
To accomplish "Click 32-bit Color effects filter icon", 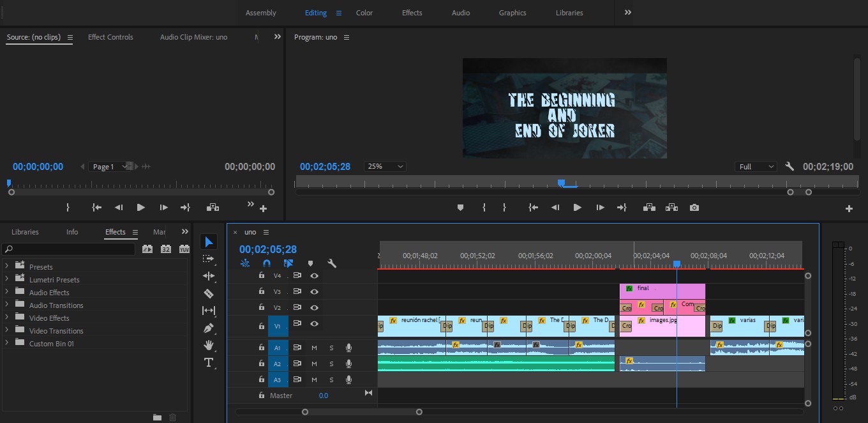I will (x=166, y=249).
